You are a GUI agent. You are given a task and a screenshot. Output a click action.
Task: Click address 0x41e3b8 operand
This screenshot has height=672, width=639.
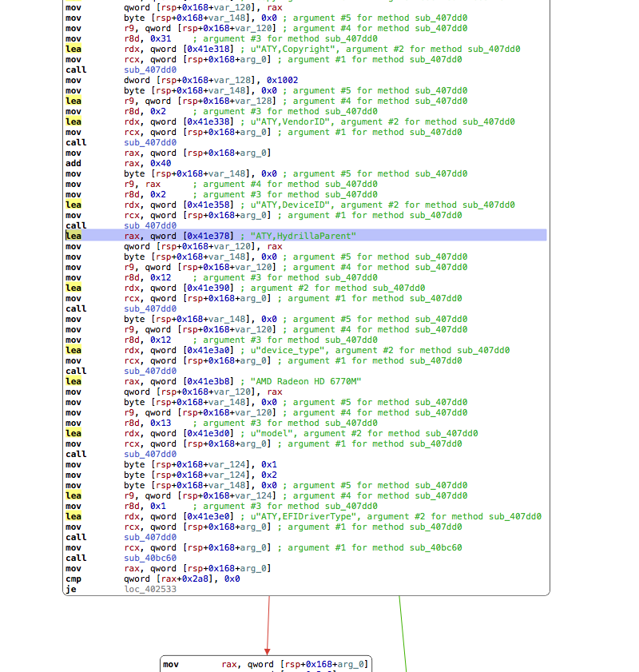tap(210, 381)
